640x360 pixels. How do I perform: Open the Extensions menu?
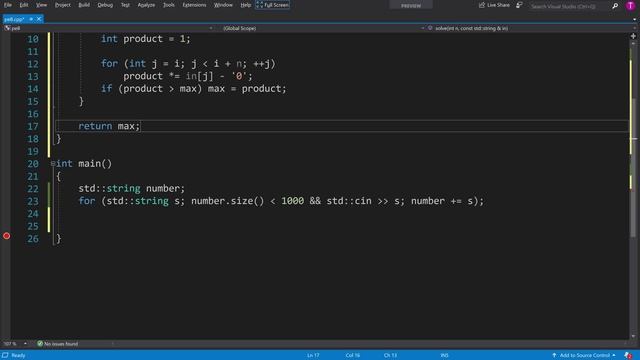194,5
